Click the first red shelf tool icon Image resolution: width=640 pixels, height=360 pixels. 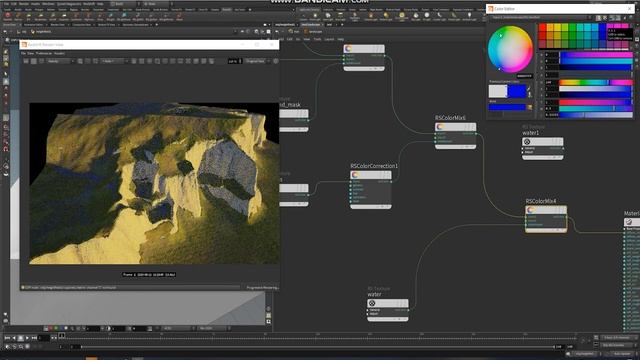click(7, 16)
